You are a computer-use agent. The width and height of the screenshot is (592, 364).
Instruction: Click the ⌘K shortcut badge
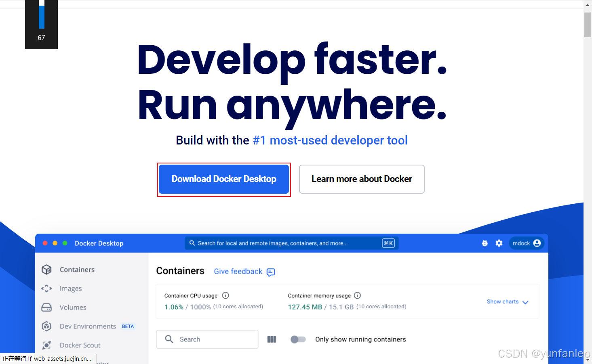pos(388,243)
